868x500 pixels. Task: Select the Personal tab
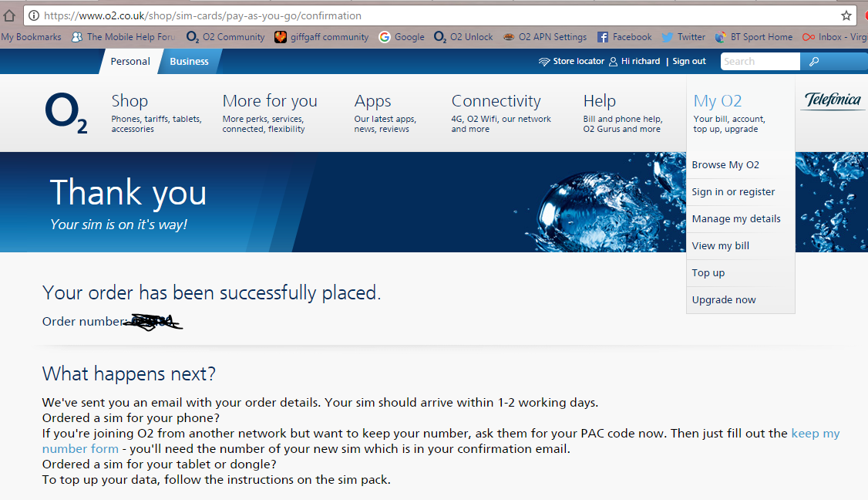130,62
